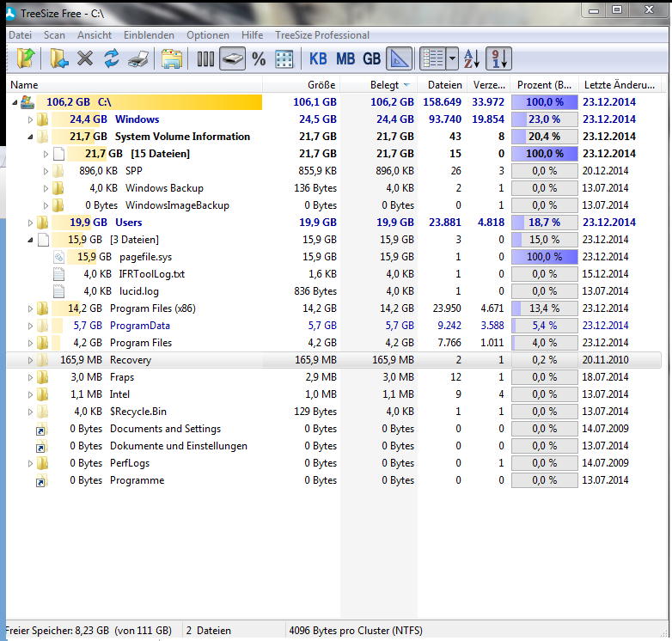Sort alphabetically with A-Z icon
This screenshot has width=672, height=641.
tap(472, 58)
